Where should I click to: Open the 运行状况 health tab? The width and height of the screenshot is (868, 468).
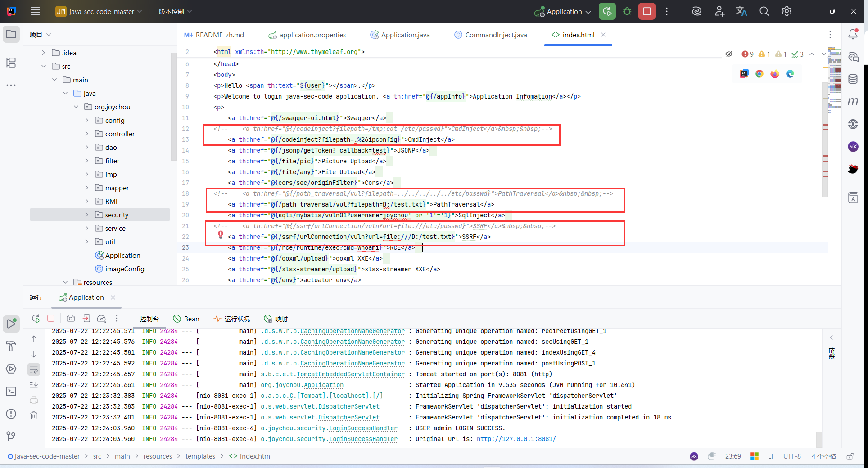[232, 319]
